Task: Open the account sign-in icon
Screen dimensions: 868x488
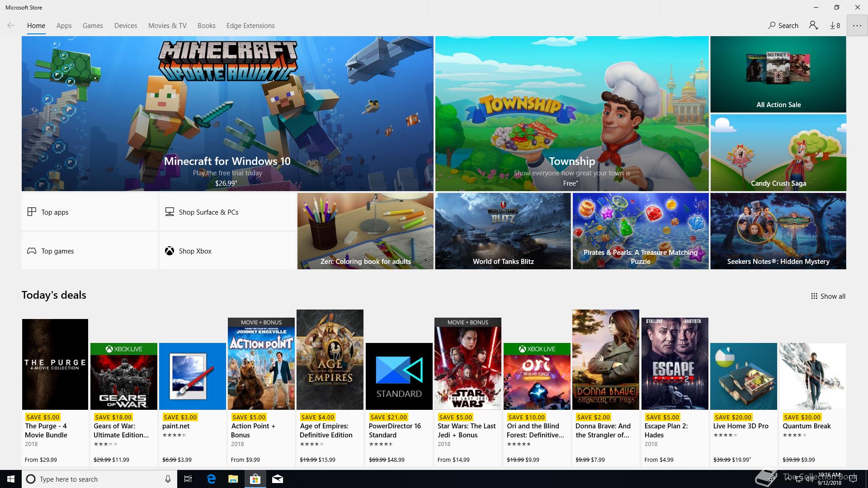Action: [814, 26]
